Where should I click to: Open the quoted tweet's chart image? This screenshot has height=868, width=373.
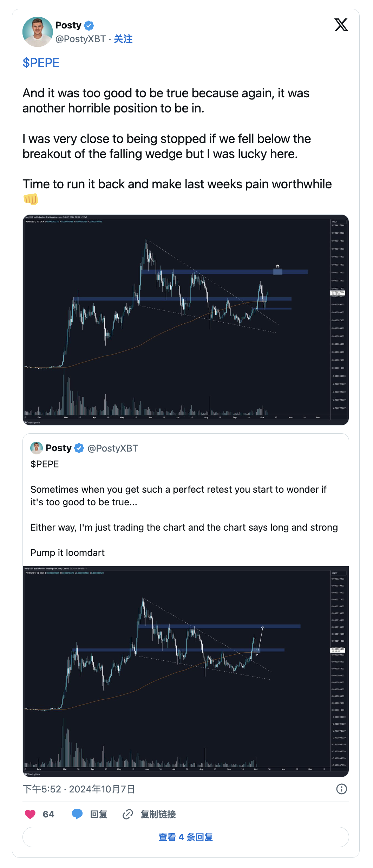[186, 671]
